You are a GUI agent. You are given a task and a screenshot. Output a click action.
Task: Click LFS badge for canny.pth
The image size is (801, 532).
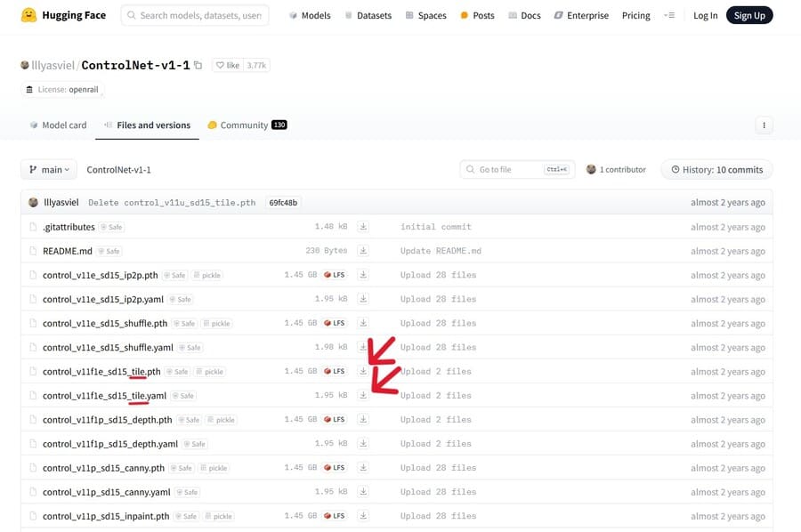tap(334, 468)
